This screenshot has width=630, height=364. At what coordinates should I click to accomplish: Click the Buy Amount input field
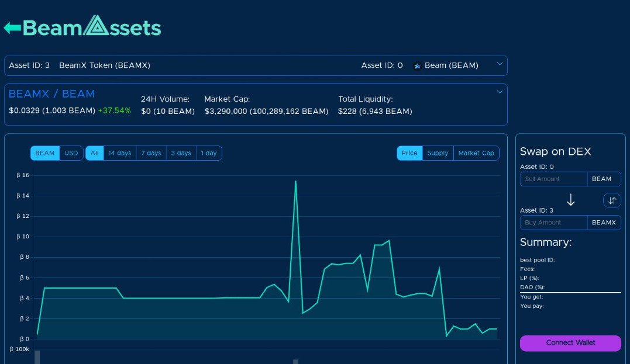(x=553, y=223)
